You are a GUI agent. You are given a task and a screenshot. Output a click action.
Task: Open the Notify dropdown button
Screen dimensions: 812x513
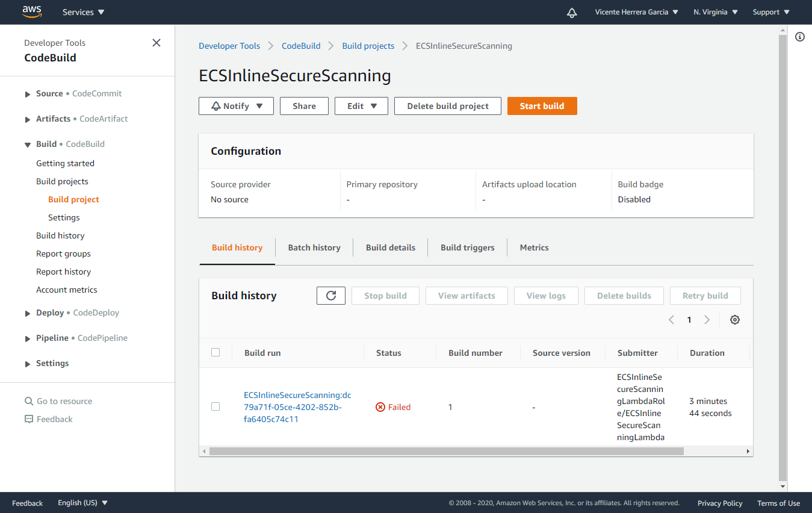click(237, 106)
